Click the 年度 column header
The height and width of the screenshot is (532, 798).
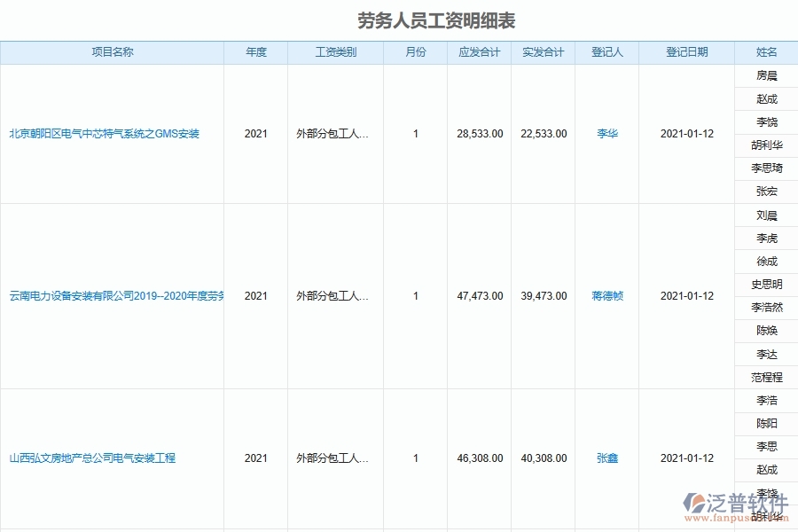(255, 52)
